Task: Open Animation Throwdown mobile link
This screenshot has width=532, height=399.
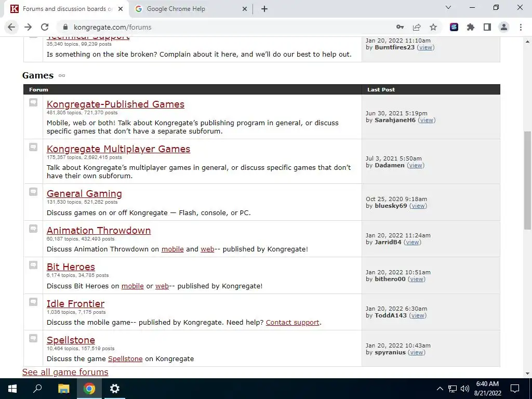Action: click(x=172, y=249)
